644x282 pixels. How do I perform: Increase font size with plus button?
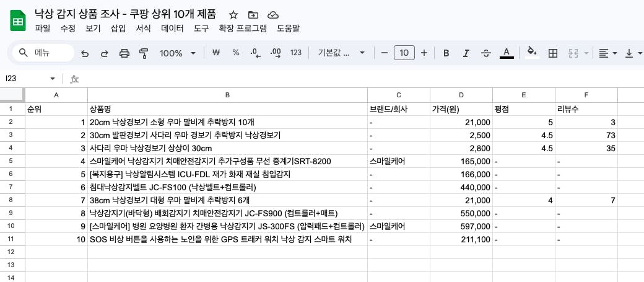click(x=424, y=53)
